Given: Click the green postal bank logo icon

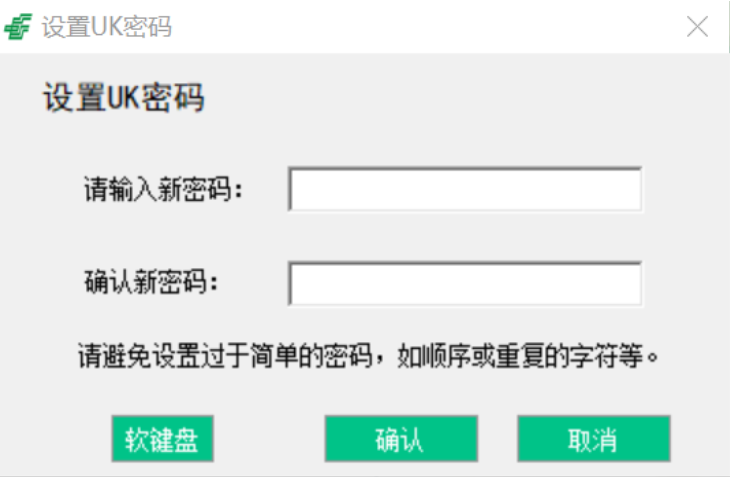Looking at the screenshot, I should (18, 27).
